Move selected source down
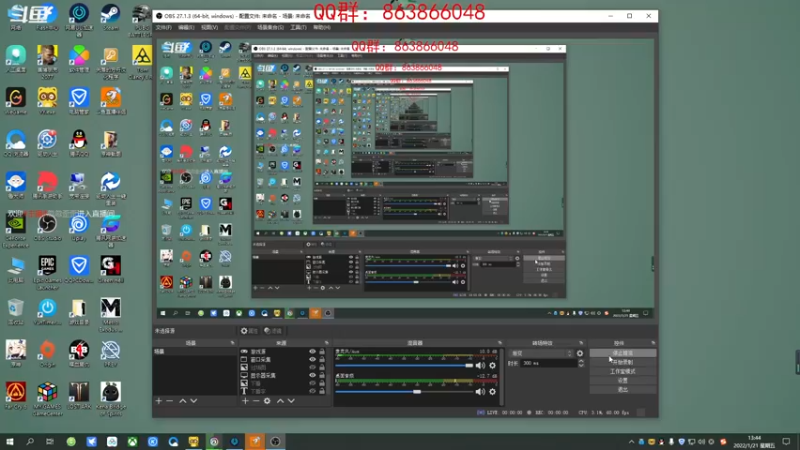 (x=291, y=401)
